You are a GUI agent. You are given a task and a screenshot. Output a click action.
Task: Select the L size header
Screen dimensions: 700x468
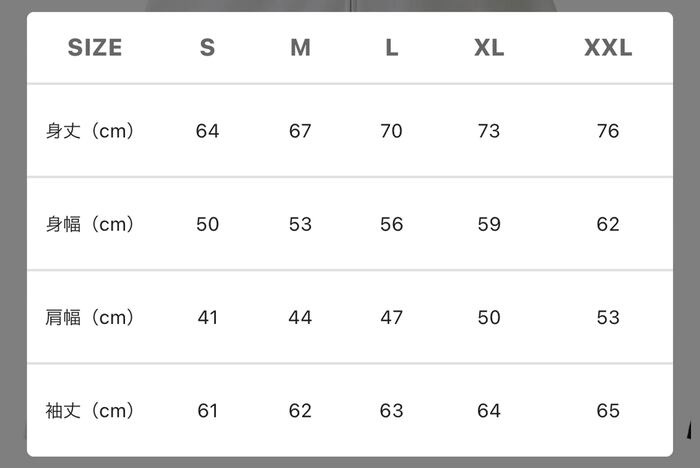click(x=392, y=48)
